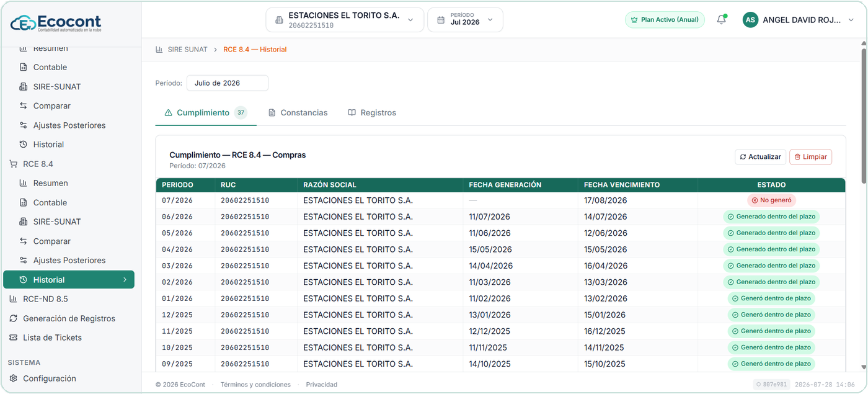Screen dimensions: 868x394
Task: Click the build hash 807e981 in footer
Action: [771, 385]
